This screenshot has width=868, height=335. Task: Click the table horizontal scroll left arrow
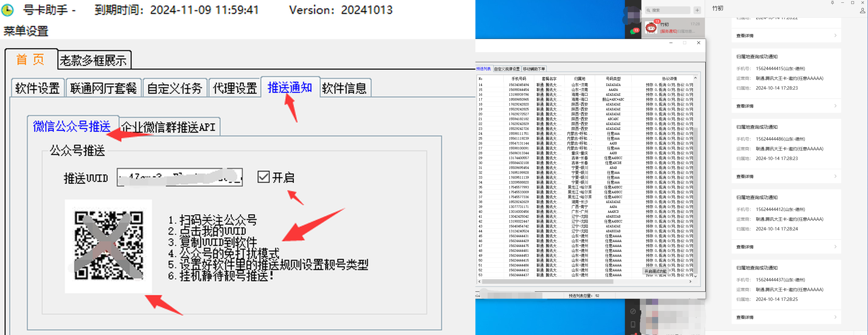tap(479, 281)
